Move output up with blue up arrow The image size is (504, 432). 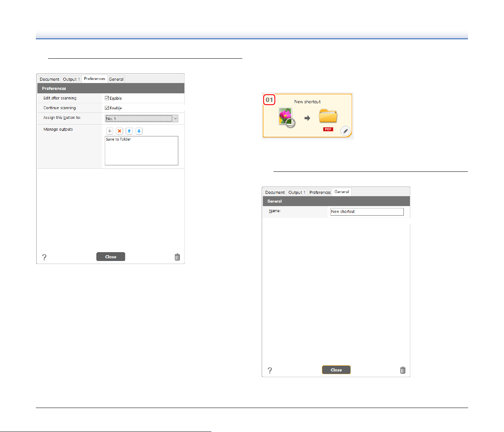[x=129, y=131]
